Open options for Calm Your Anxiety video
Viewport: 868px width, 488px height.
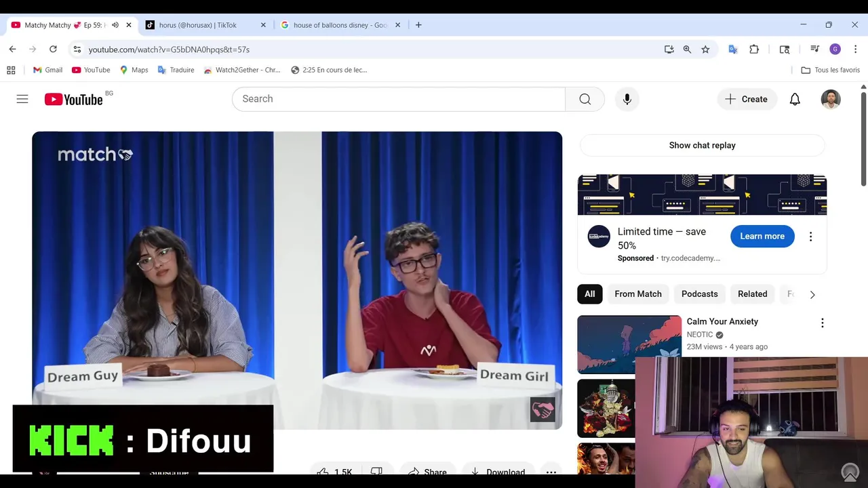(x=823, y=323)
